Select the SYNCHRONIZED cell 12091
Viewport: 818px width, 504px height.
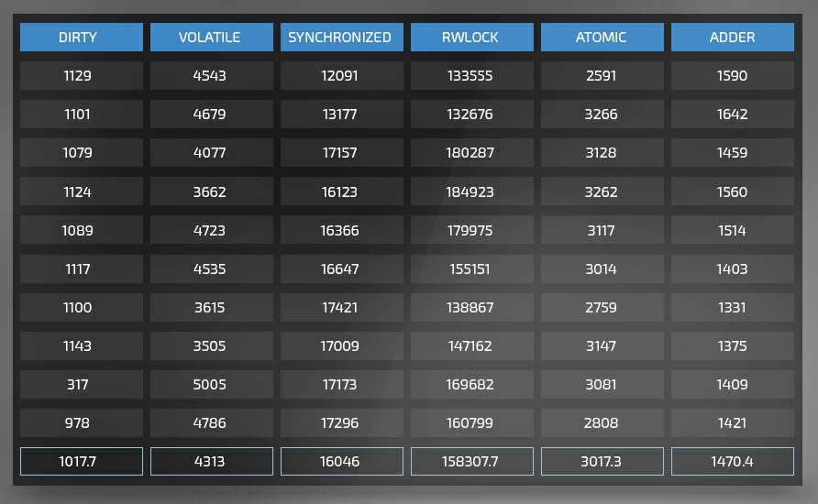(x=342, y=75)
